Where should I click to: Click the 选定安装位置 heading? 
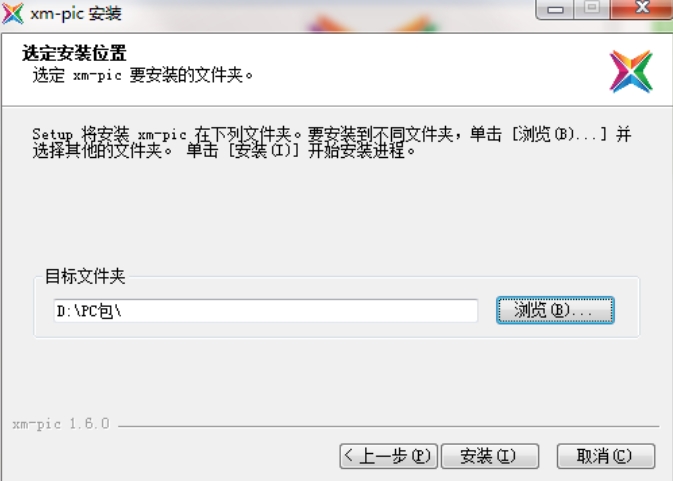click(x=74, y=53)
